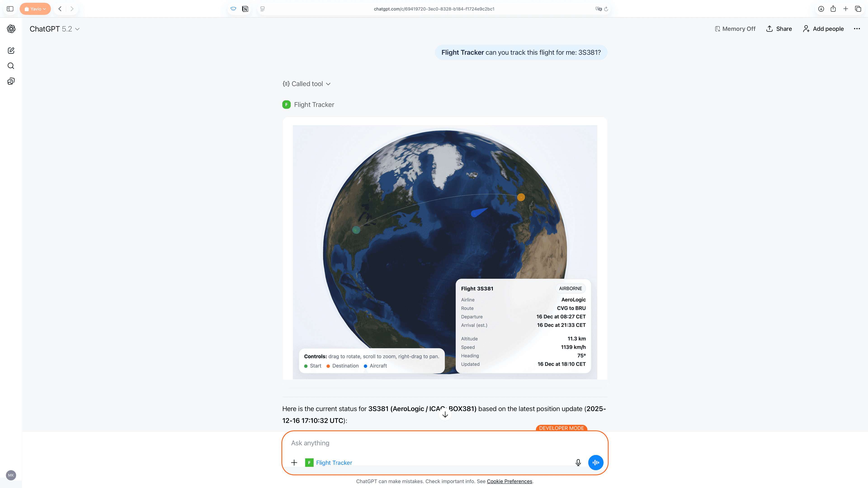Viewport: 868px width, 488px height.
Task: Toggle Memory Off setting
Action: point(735,29)
